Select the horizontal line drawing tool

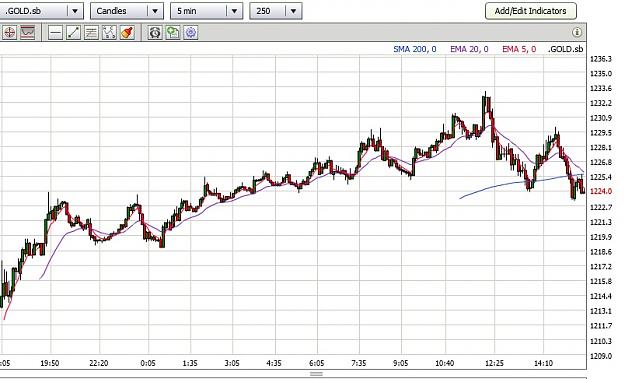pyautogui.click(x=55, y=33)
